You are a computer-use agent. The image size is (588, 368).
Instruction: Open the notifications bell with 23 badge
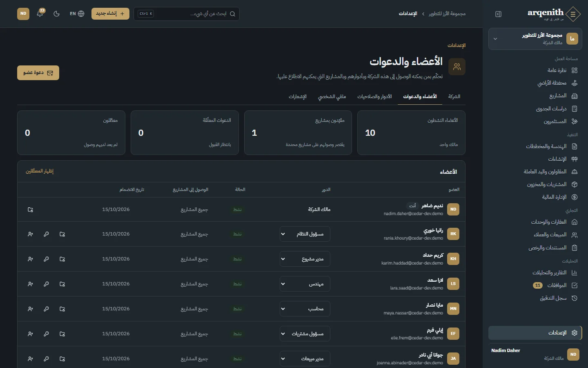tap(40, 13)
